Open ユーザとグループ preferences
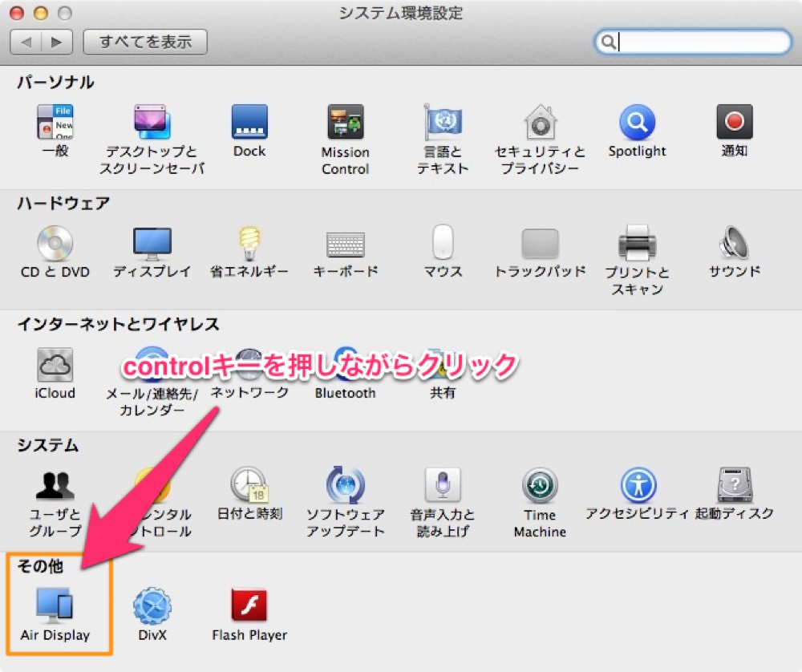The width and height of the screenshot is (802, 672). click(55, 485)
